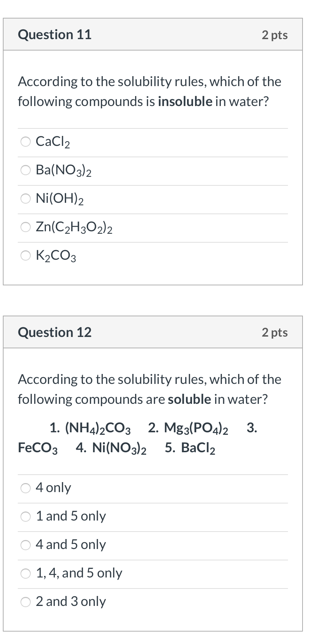This screenshot has width=310, height=644.
Task: Choose the '4 only' answer
Action: coord(25,488)
